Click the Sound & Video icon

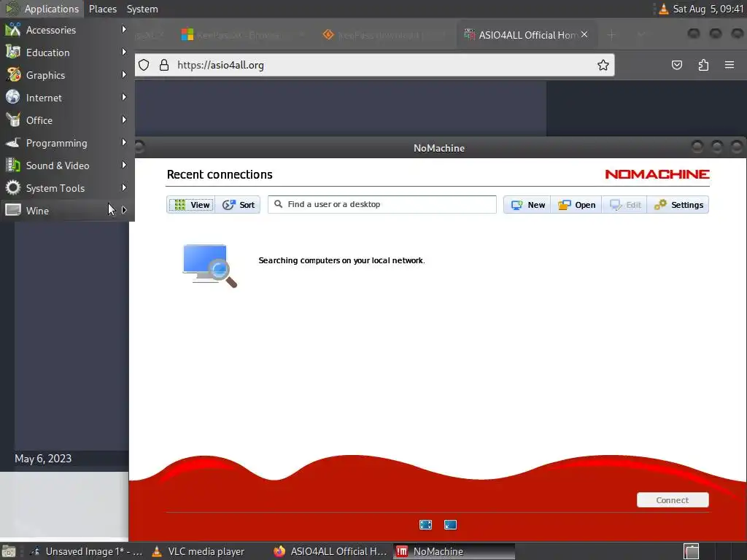13,166
